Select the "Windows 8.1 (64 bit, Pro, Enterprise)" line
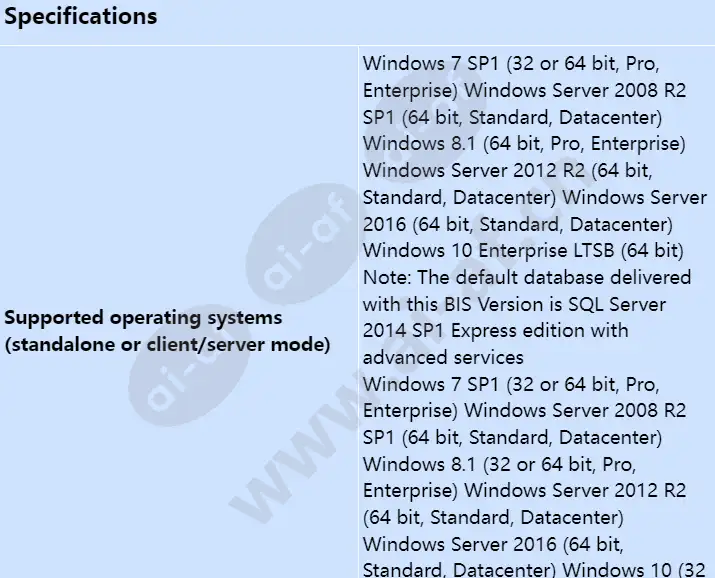Viewport: 715px width, 578px height. click(523, 143)
